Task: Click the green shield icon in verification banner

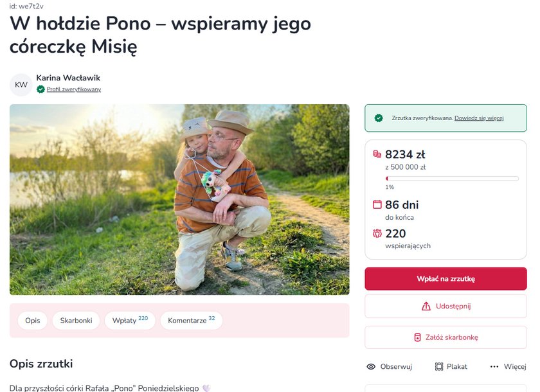Action: (379, 118)
